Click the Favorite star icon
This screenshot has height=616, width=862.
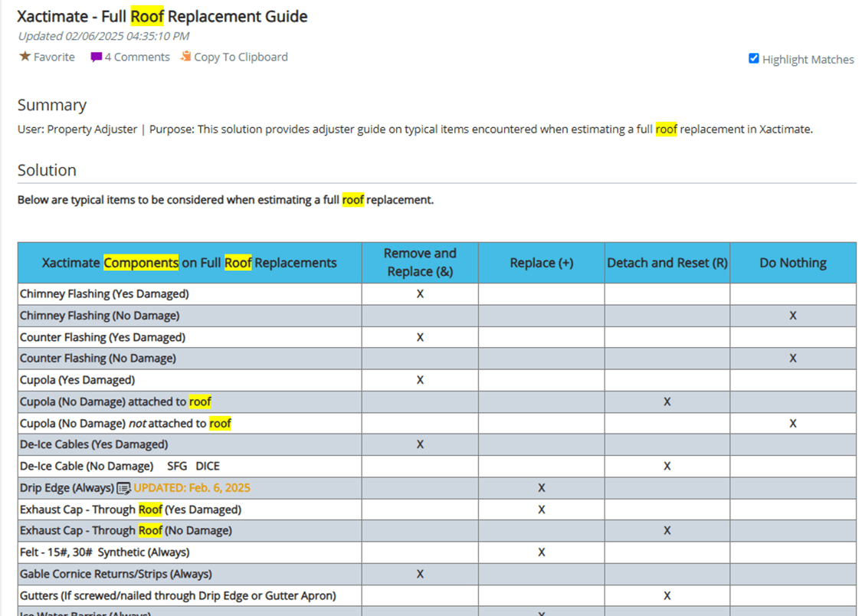click(25, 56)
